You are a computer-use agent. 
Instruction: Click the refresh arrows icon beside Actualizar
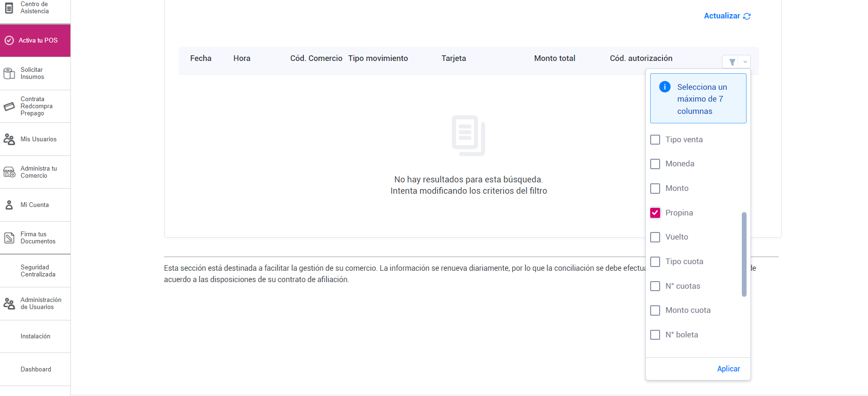point(747,16)
